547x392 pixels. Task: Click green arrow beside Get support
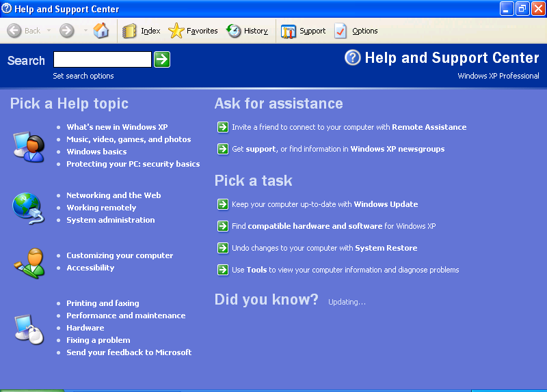pyautogui.click(x=223, y=149)
